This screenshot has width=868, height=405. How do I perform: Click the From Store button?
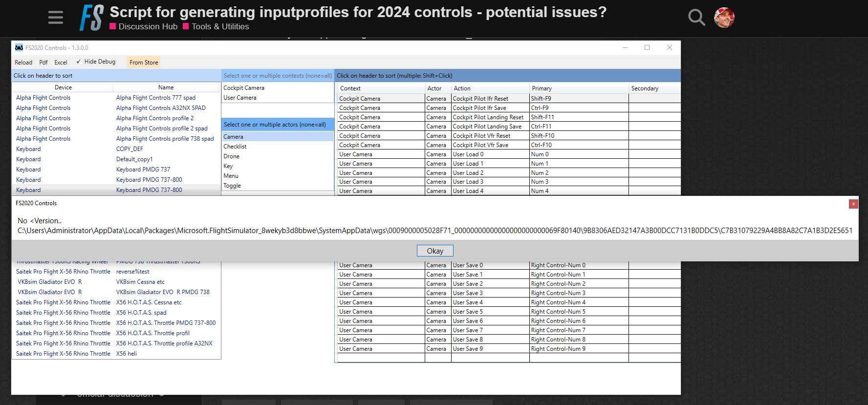(144, 62)
